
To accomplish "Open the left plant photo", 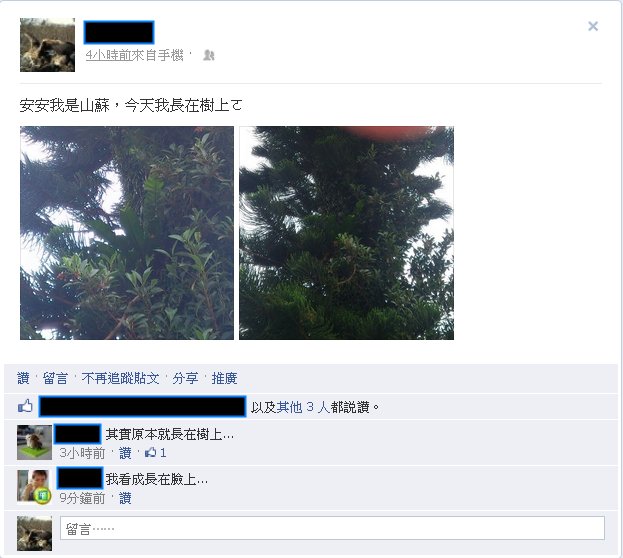I will point(127,233).
